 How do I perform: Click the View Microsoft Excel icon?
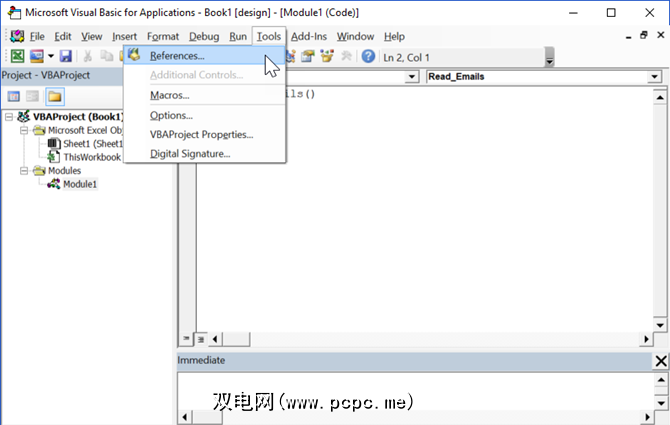(18, 56)
